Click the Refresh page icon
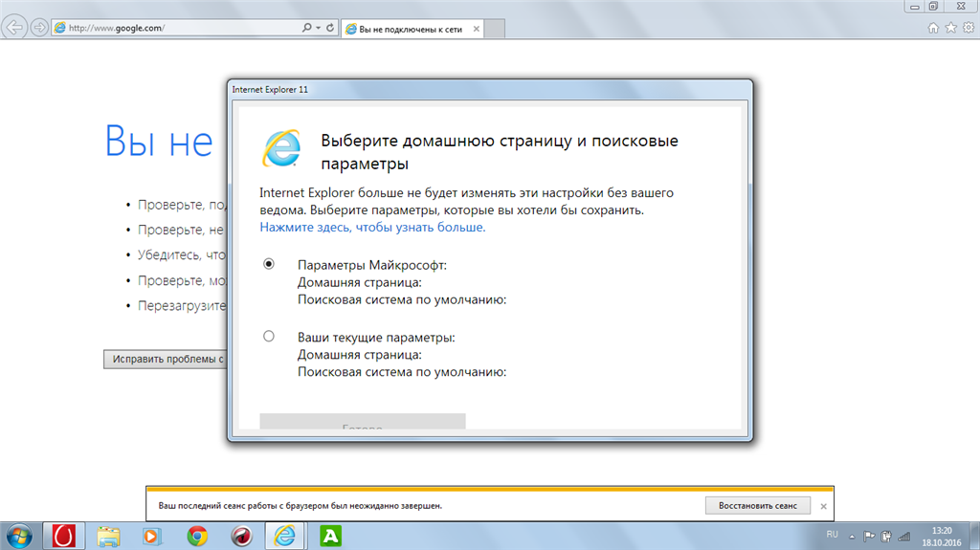 (x=330, y=28)
